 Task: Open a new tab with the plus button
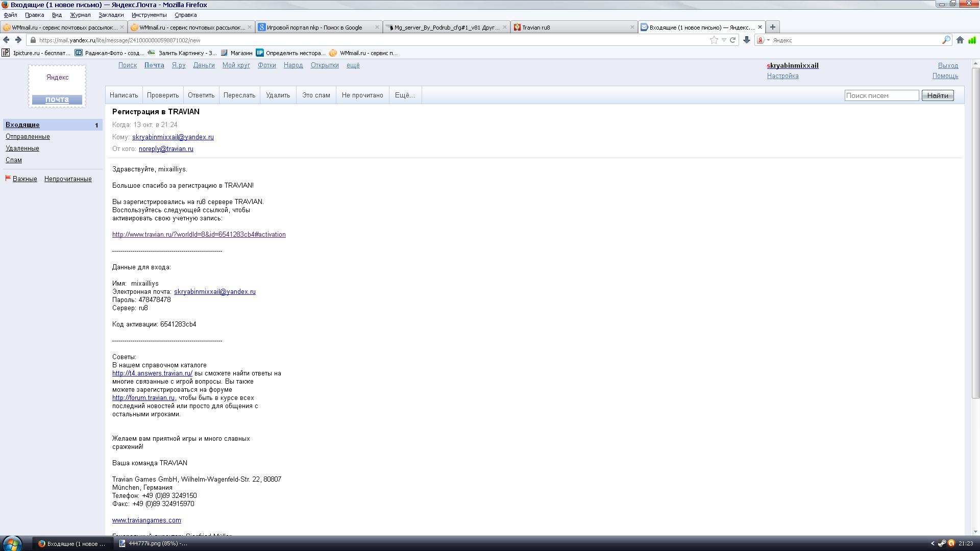point(773,27)
